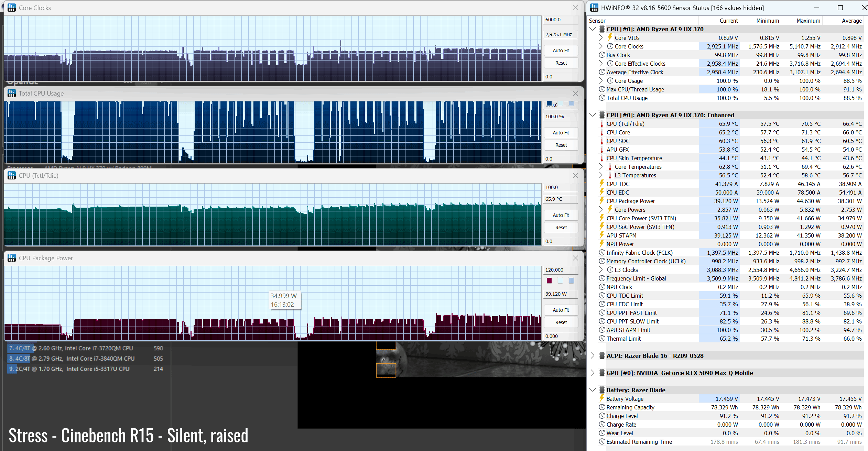Click Reset in Total CPU Usage graph
Image resolution: width=868 pixels, height=451 pixels.
point(561,145)
